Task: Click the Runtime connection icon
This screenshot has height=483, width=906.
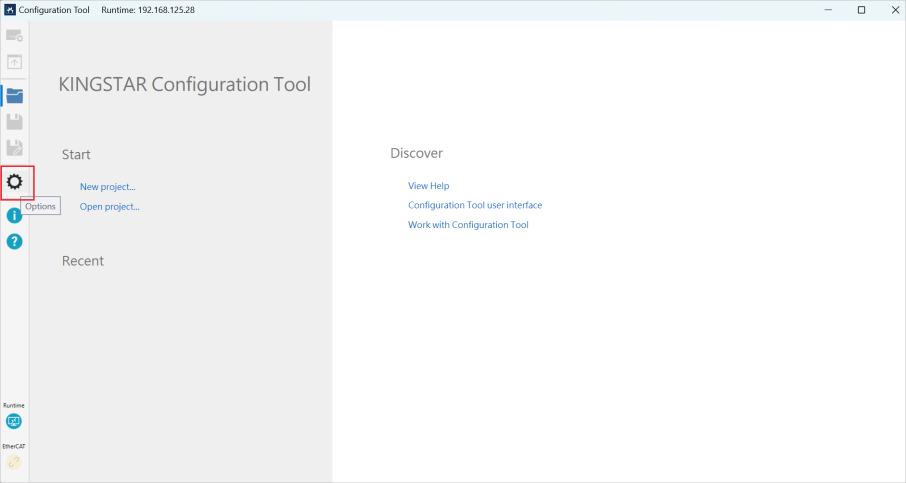Action: pyautogui.click(x=14, y=422)
